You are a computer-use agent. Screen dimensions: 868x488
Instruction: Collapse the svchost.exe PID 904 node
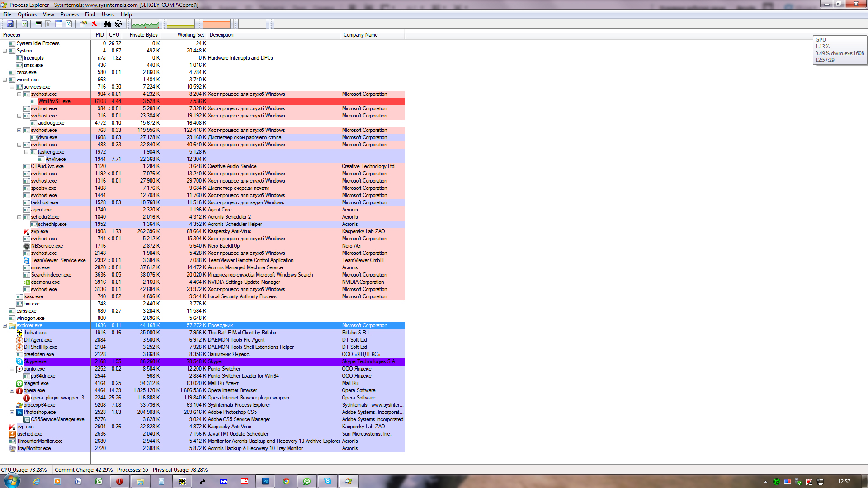pyautogui.click(x=19, y=94)
